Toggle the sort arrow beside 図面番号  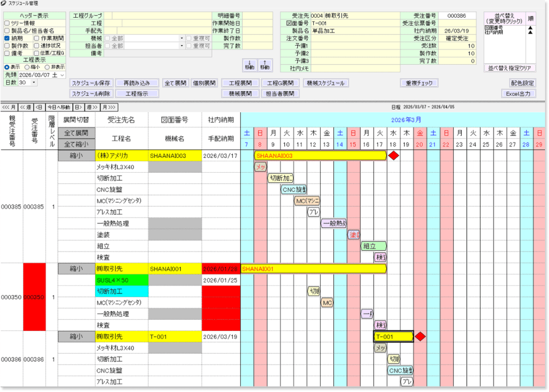(530, 28)
